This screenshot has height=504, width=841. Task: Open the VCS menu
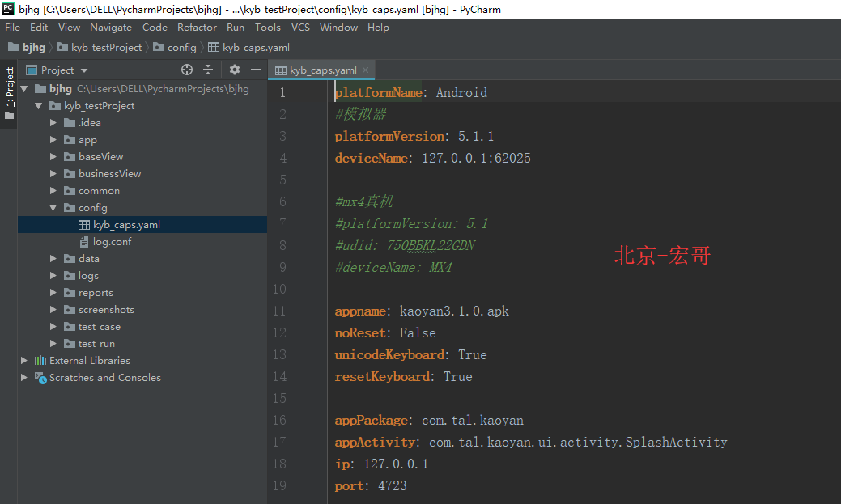(x=300, y=28)
